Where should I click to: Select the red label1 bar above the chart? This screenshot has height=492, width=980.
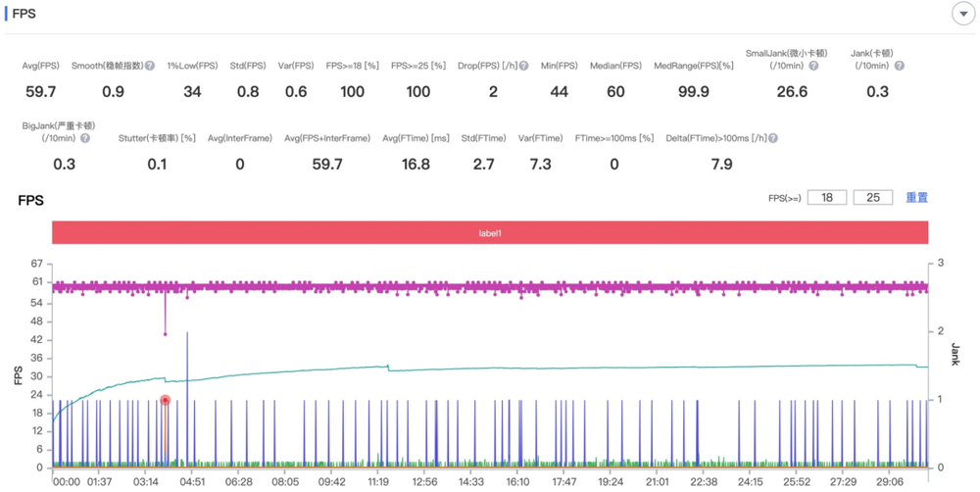click(x=490, y=233)
